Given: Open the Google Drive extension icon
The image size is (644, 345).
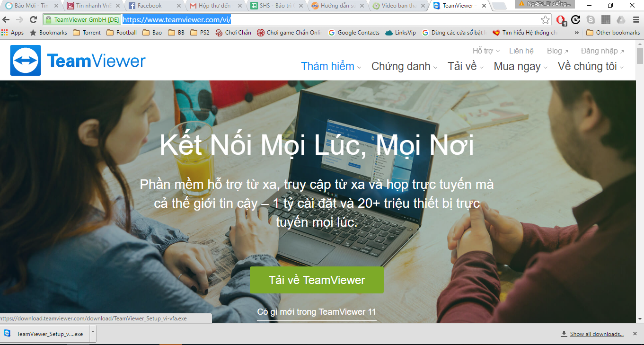Looking at the screenshot, I should 621,20.
